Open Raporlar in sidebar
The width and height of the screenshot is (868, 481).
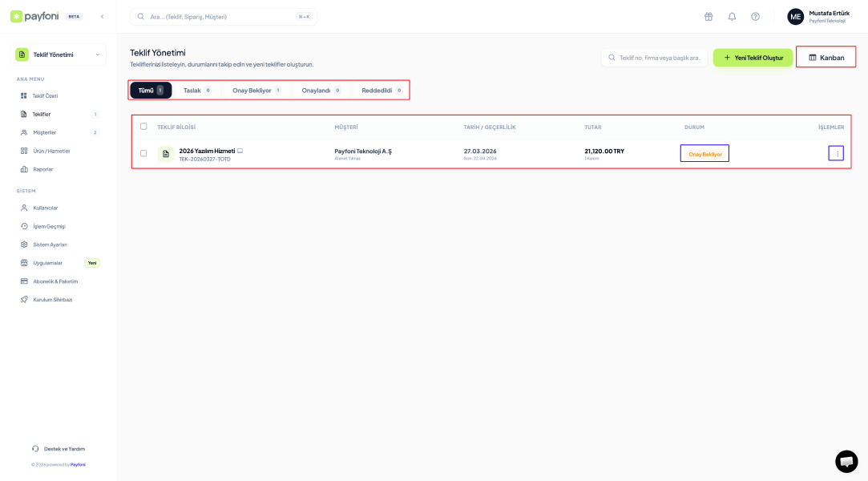[x=42, y=169]
